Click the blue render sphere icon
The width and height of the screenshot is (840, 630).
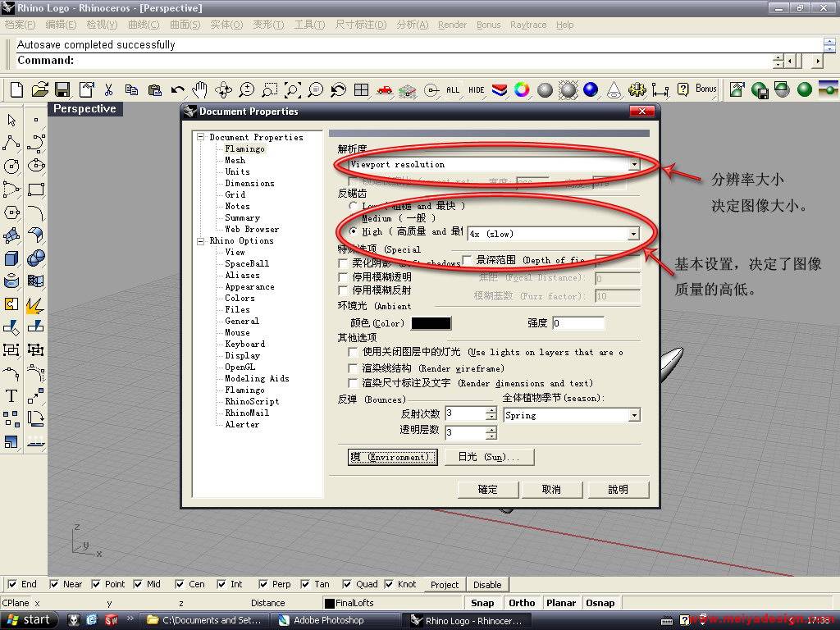(x=591, y=89)
